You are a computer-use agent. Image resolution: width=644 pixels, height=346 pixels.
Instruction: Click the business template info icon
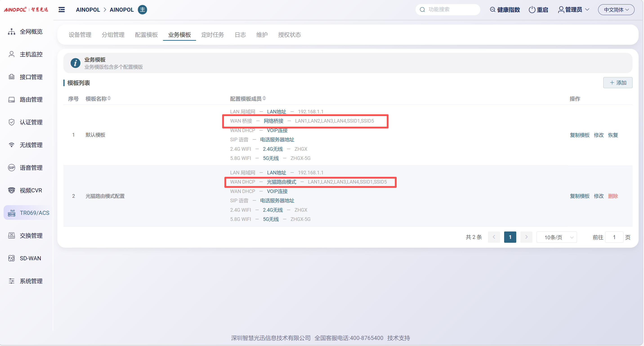(x=75, y=63)
